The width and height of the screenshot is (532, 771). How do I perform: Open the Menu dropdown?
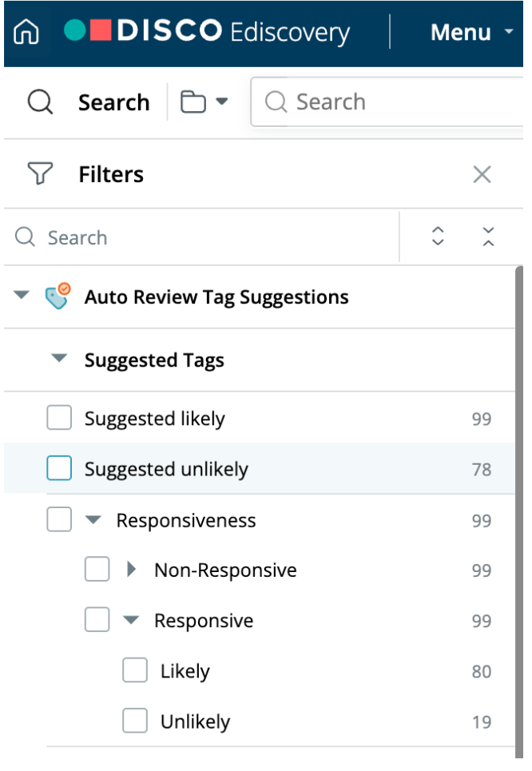click(x=471, y=33)
